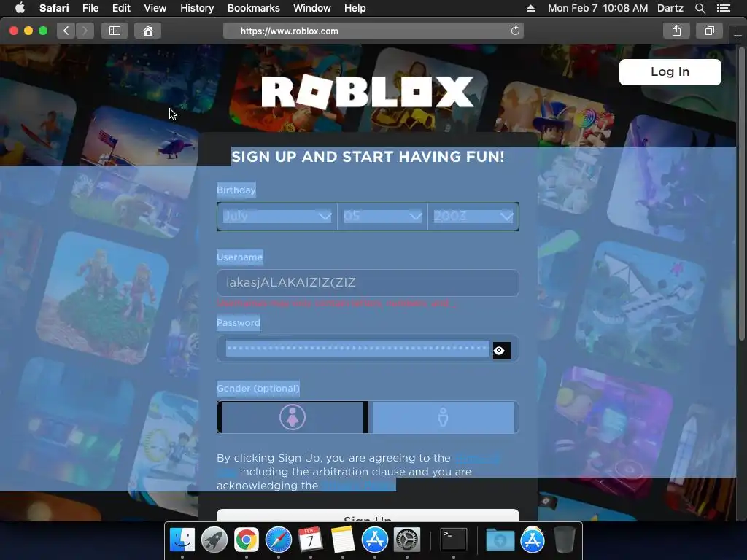Open the Trash in the Dock

pos(565,540)
